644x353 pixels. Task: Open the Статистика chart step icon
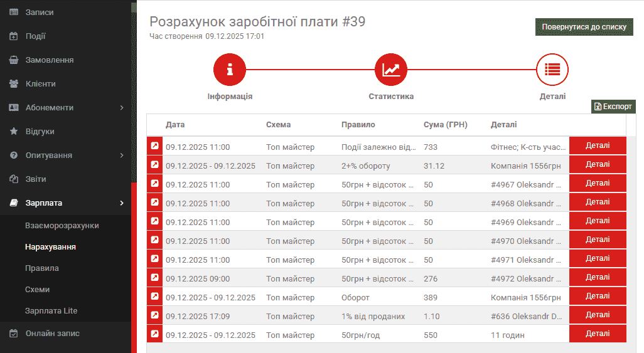391,70
